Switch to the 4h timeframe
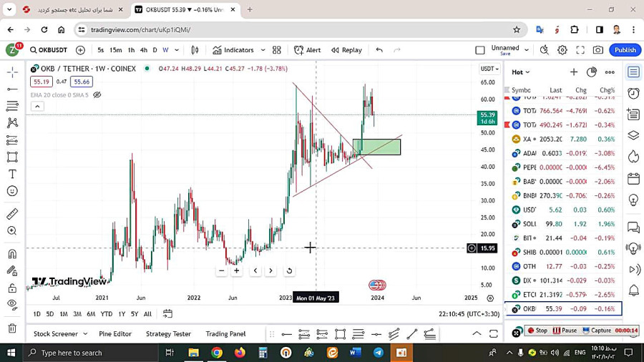 click(143, 50)
